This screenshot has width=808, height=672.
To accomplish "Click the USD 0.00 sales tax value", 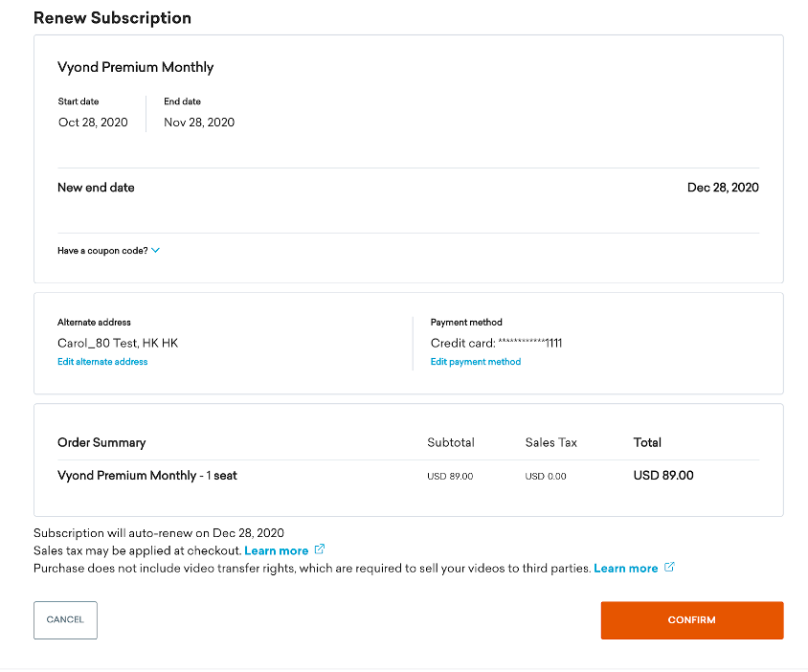I will tap(546, 477).
